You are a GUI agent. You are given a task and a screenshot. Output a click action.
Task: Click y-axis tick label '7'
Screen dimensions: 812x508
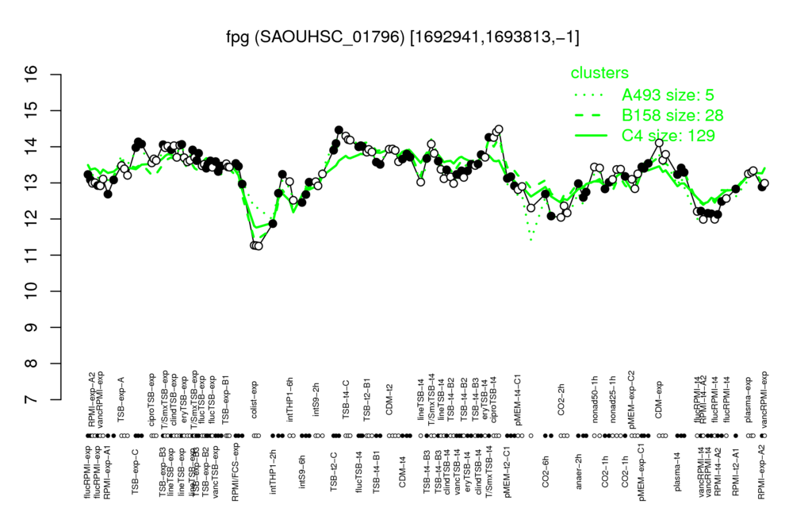[32, 399]
